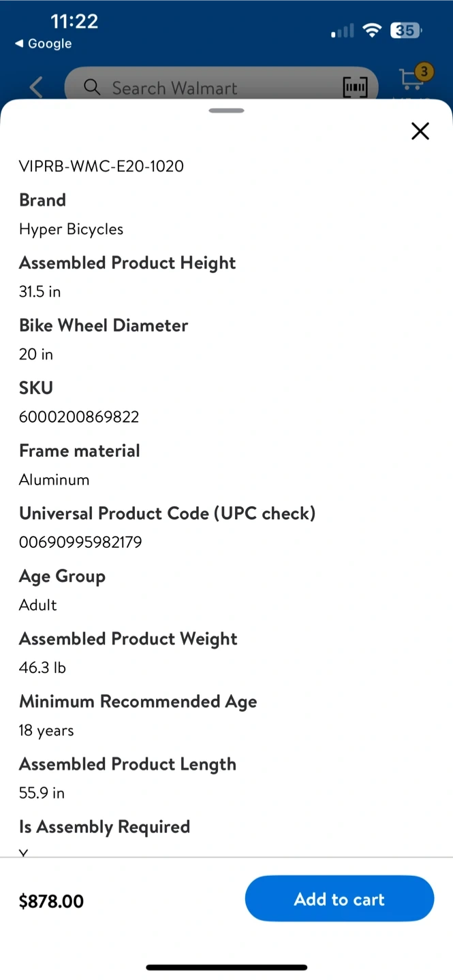Image resolution: width=453 pixels, height=980 pixels.
Task: Tap the Hyper Bicycles brand value
Action: 72,229
